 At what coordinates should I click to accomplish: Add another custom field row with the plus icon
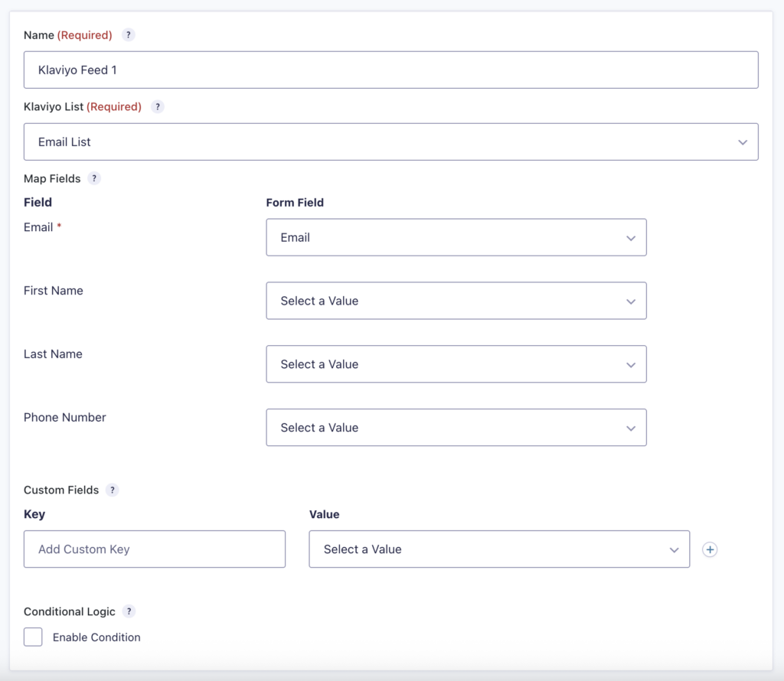pos(710,549)
